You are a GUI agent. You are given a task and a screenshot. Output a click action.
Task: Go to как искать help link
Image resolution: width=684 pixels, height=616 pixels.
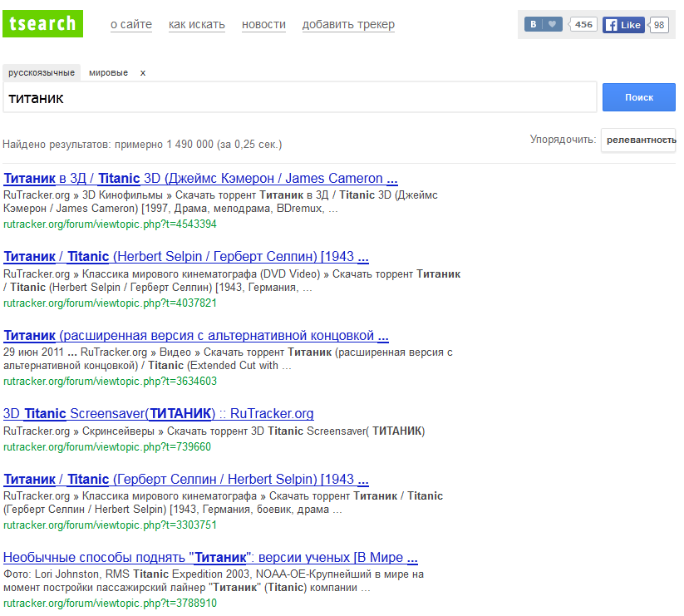(197, 25)
